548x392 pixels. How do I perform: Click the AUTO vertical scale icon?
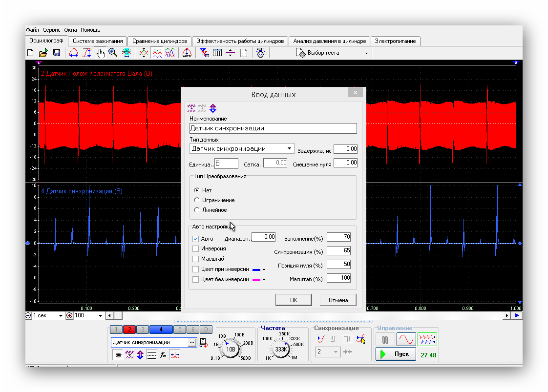187,53
